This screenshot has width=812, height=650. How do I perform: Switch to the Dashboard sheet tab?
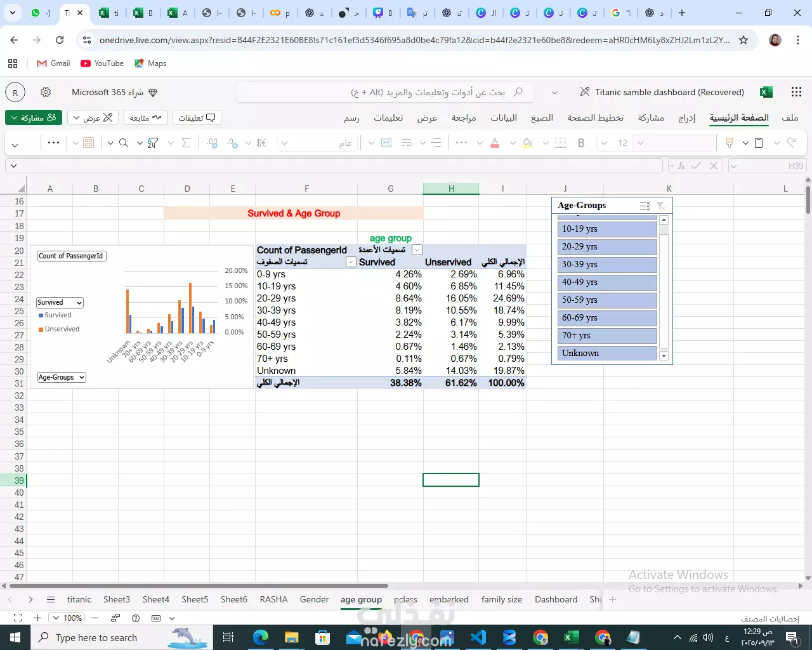(x=556, y=599)
